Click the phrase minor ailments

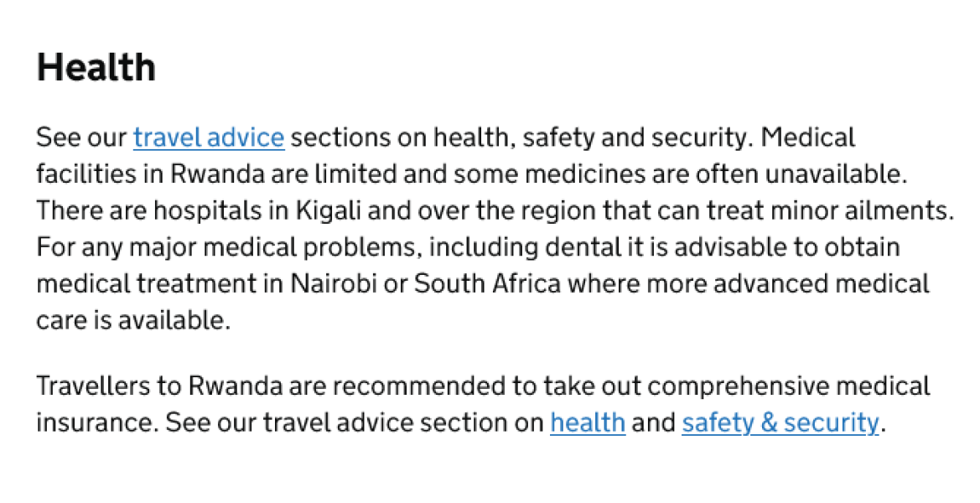[872, 210]
